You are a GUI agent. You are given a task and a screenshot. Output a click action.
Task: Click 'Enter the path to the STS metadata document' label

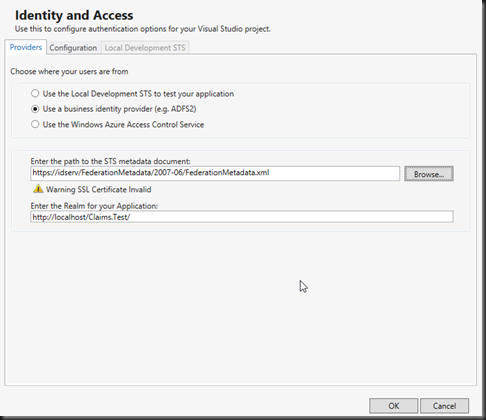[110, 161]
